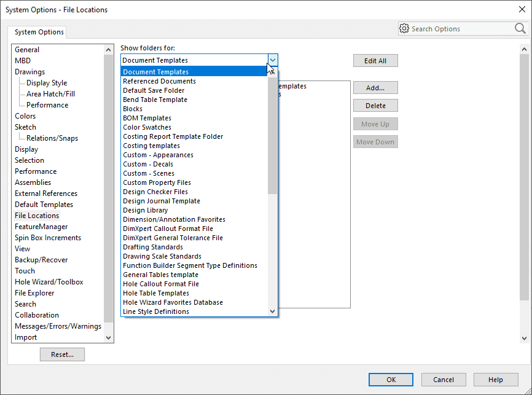Open Backup/Recover settings
Screen dimensions: 532x395
[x=41, y=260]
